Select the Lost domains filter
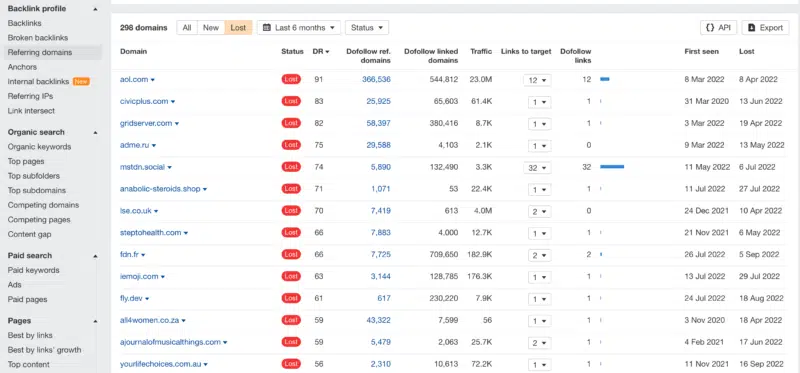 pyautogui.click(x=238, y=28)
